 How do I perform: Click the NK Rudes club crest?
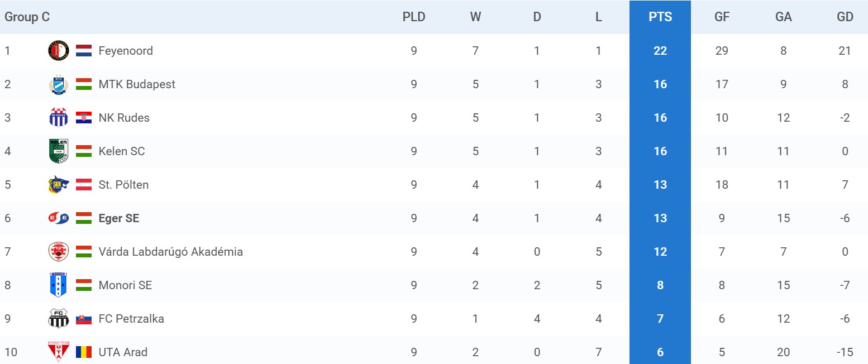pos(58,118)
